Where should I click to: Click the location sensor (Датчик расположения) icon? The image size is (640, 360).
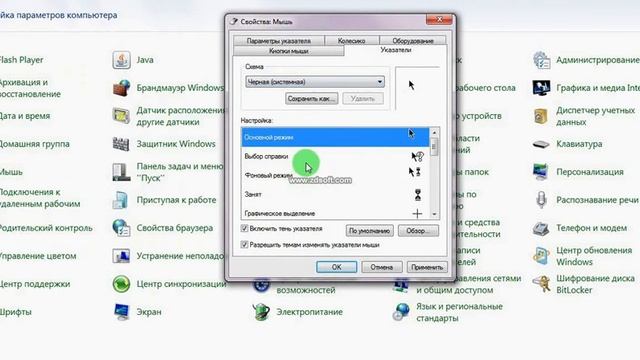coord(121,116)
